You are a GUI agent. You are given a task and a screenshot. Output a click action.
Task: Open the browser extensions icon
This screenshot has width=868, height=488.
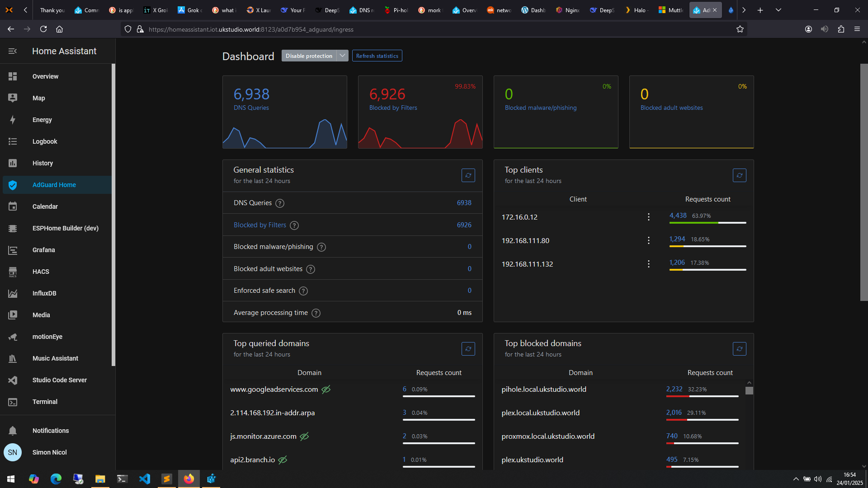click(x=841, y=29)
